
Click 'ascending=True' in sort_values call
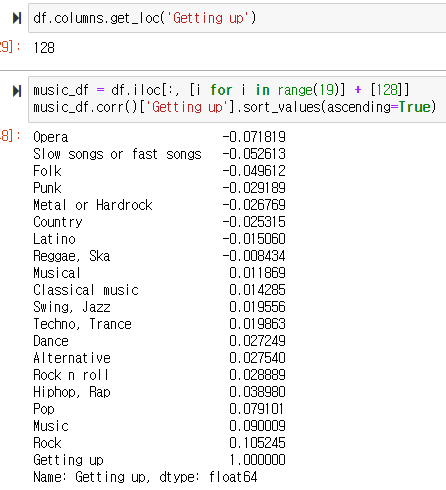[378, 107]
